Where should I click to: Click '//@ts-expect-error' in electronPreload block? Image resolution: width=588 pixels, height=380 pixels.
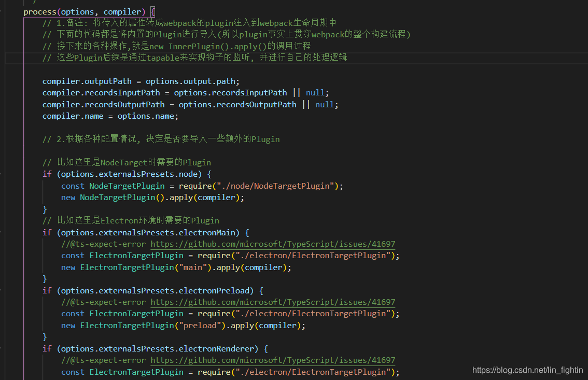[x=104, y=302]
